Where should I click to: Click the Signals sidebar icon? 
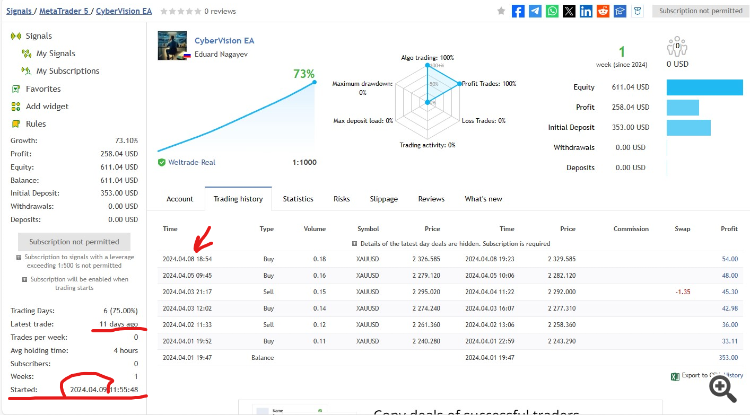coord(16,36)
